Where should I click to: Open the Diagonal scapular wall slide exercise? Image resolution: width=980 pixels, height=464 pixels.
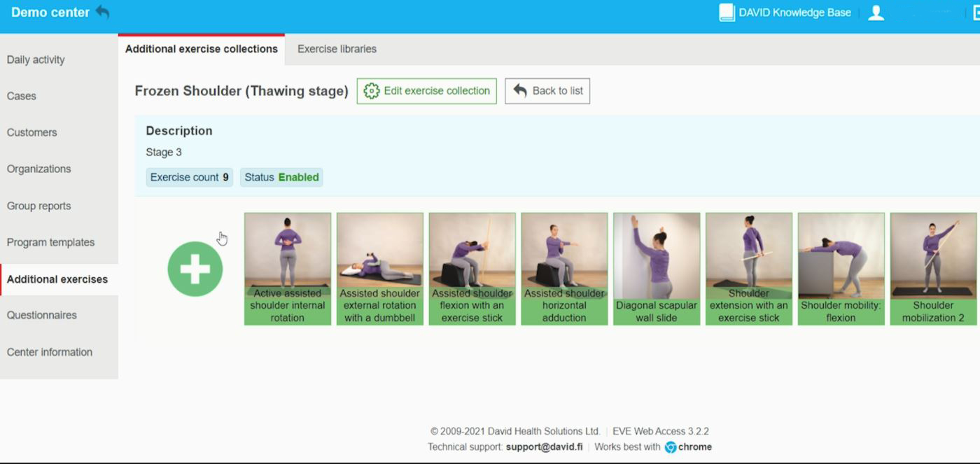657,269
